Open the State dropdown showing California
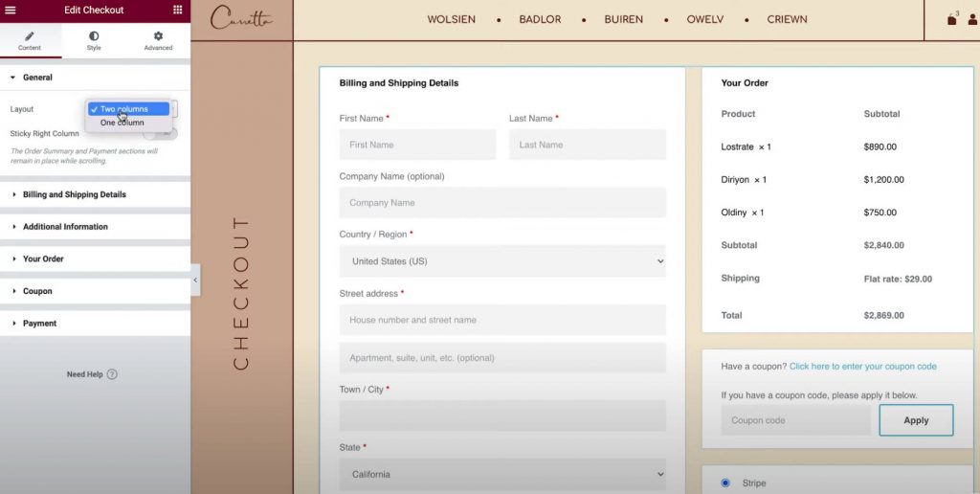The height and width of the screenshot is (494, 980). click(502, 474)
